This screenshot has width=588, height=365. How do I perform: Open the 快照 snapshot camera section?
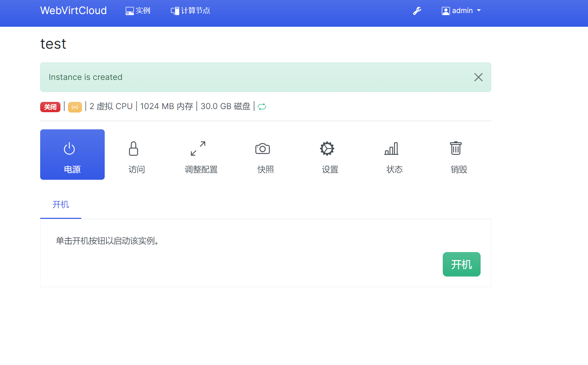click(x=266, y=154)
